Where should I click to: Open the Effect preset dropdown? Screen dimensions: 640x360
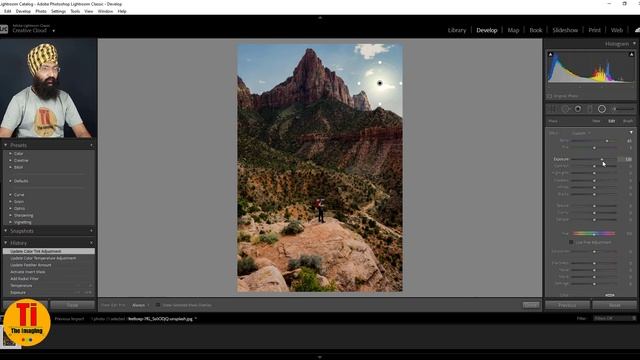[x=581, y=133]
